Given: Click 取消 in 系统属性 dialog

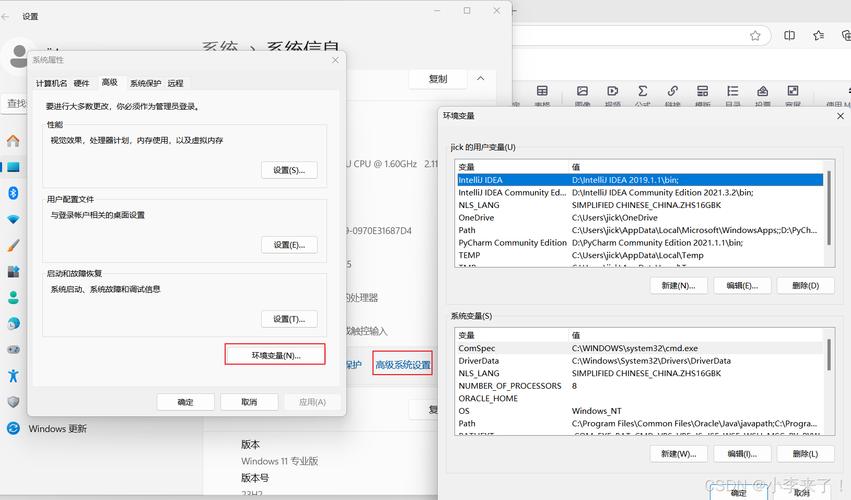Looking at the screenshot, I should [249, 402].
